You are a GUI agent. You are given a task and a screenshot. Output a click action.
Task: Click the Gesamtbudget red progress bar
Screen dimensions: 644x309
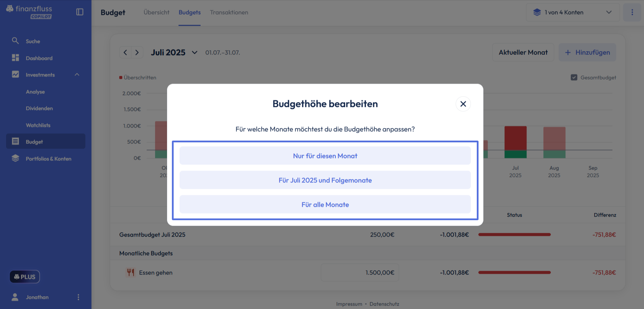[x=514, y=235]
